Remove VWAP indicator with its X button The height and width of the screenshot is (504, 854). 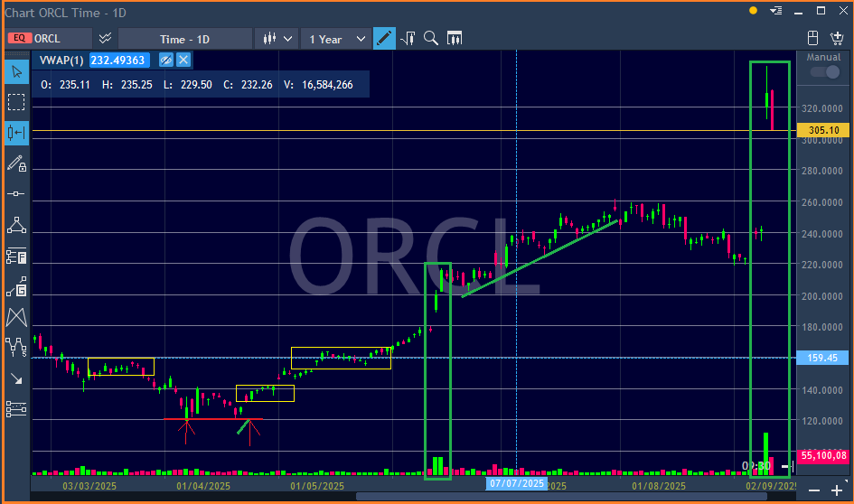pos(183,60)
